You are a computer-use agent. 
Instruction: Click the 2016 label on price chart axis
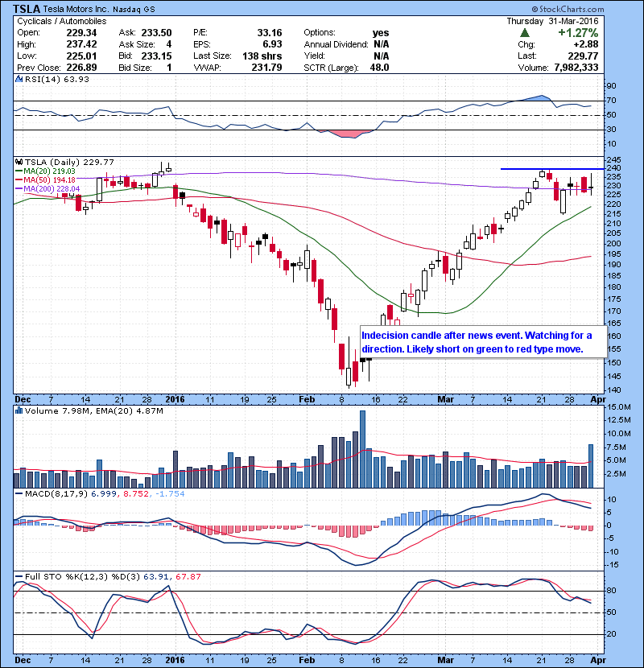[x=175, y=400]
